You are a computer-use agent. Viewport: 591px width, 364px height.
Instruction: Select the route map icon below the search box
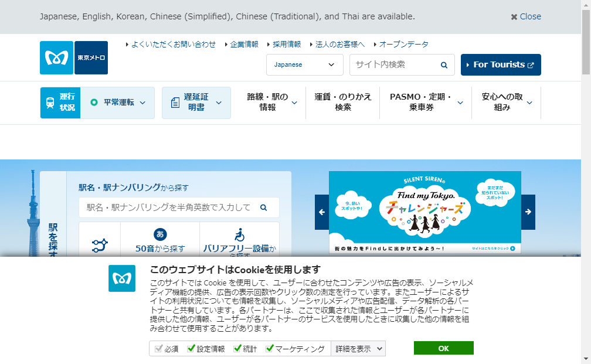100,243
